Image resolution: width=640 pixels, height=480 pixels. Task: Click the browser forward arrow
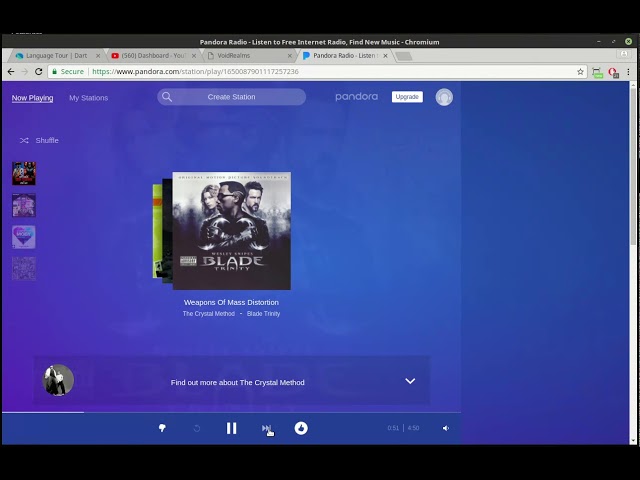[24, 71]
